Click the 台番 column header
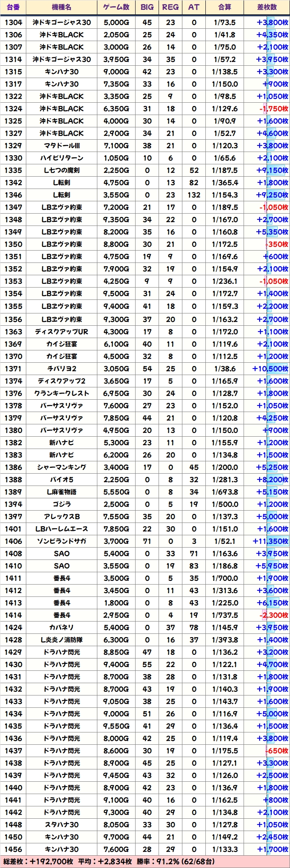Image resolution: width=290 pixels, height=868 pixels. (14, 7)
